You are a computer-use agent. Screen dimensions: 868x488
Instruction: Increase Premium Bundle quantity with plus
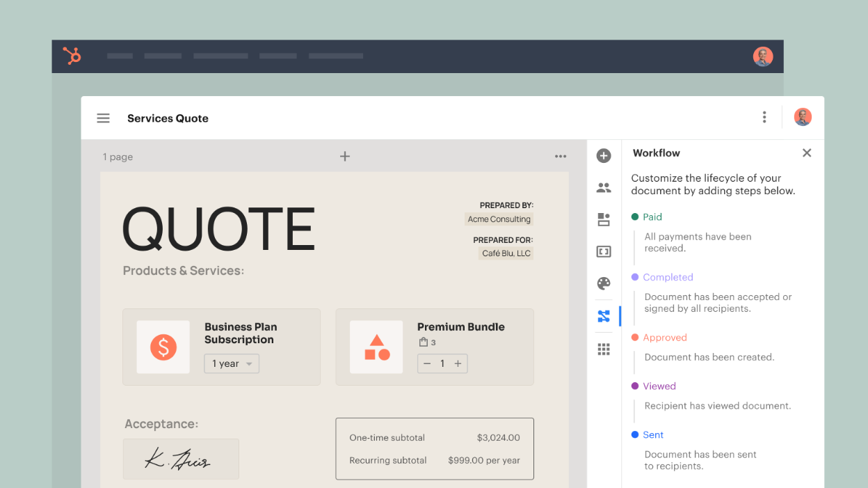coord(458,363)
